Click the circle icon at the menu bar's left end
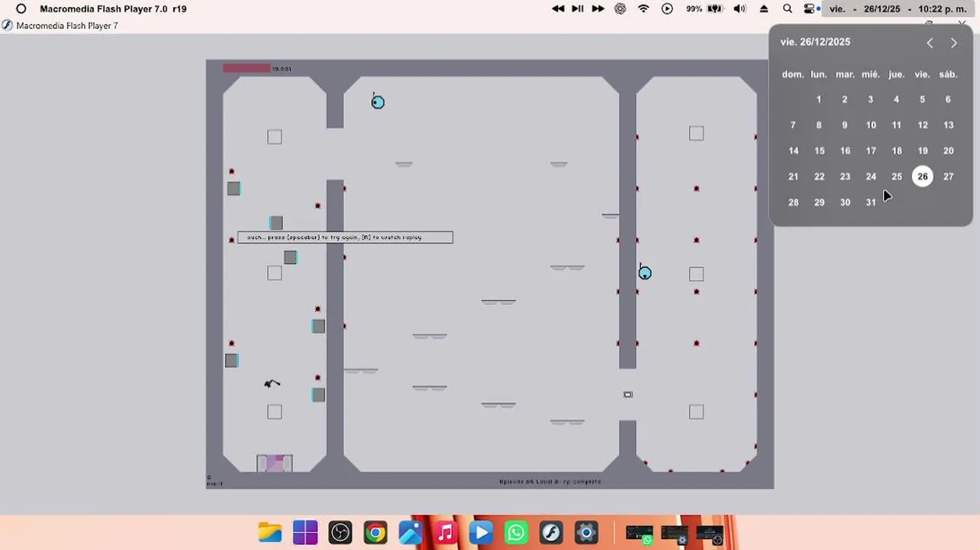This screenshot has width=980, height=550. point(21,9)
